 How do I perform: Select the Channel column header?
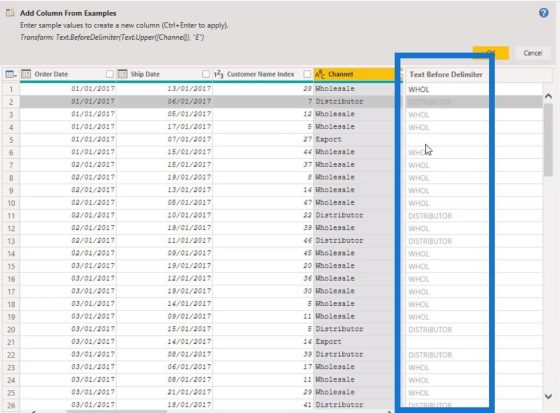coord(354,74)
